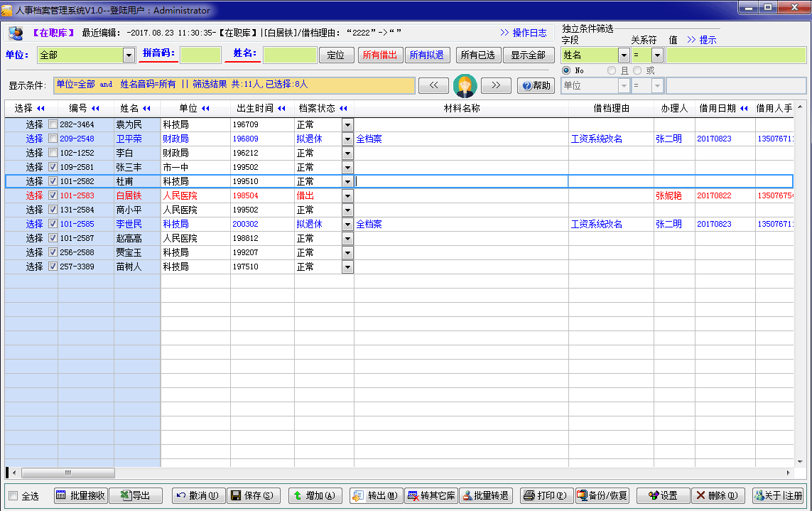
Task: Click the 办理人 column header
Action: 674,108
